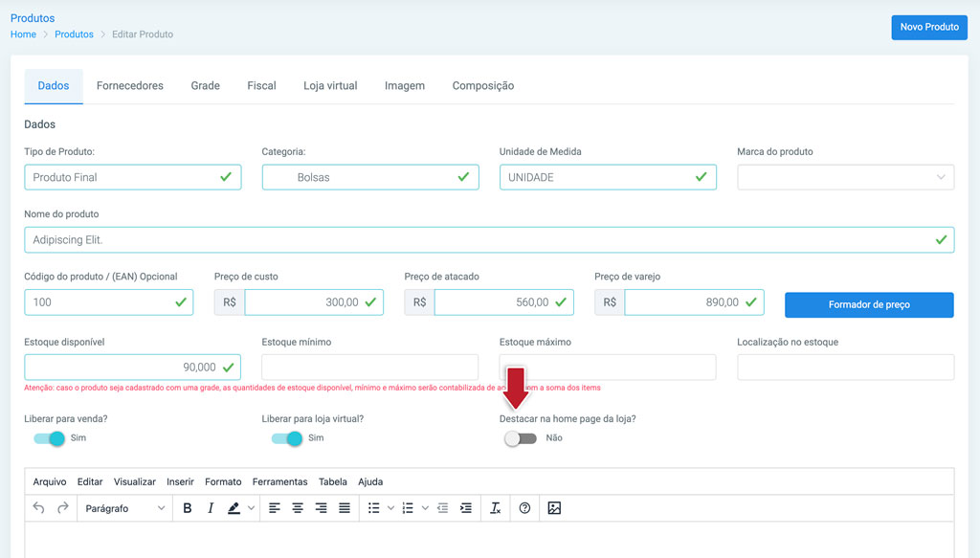Toggle Liberar para loja virtual switch
This screenshot has height=558, width=980.
(287, 438)
